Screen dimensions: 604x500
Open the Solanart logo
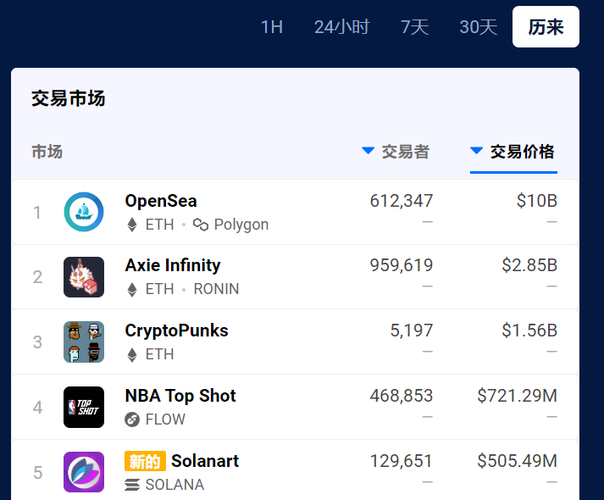[x=84, y=472]
